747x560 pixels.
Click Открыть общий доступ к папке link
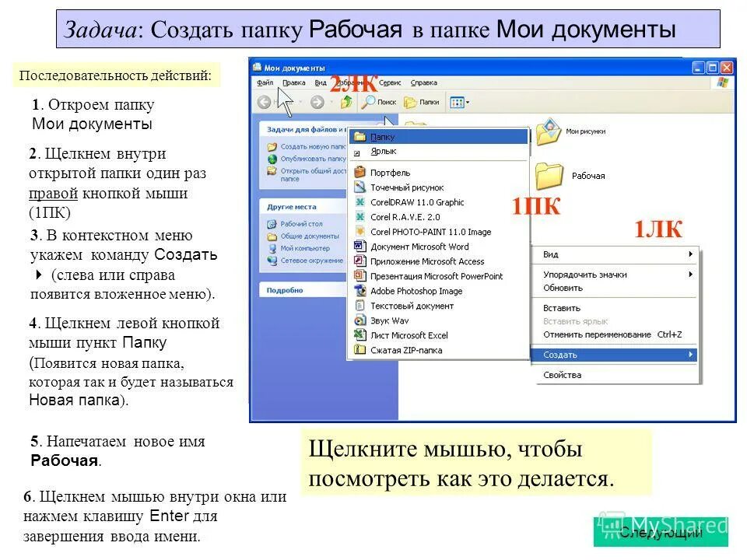(x=313, y=175)
